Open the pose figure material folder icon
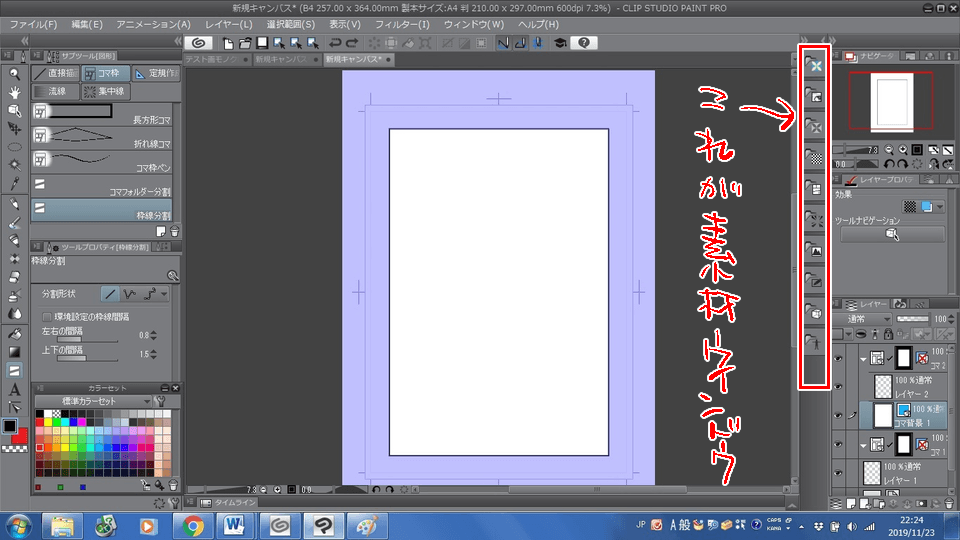Viewport: 960px width, 540px height. (814, 342)
